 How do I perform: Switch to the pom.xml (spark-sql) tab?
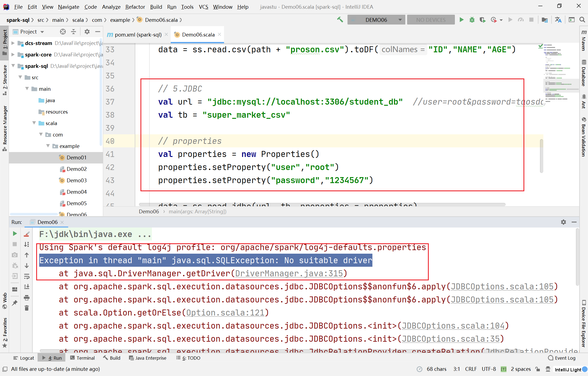click(x=137, y=35)
